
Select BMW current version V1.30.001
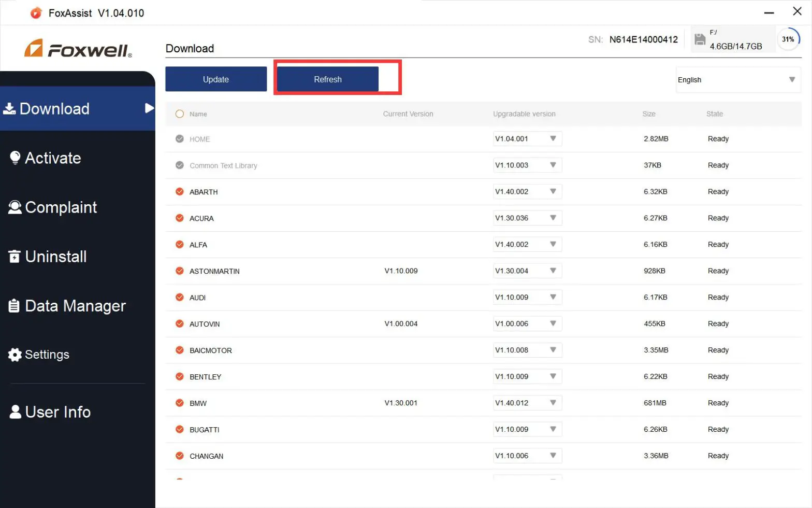pos(401,403)
